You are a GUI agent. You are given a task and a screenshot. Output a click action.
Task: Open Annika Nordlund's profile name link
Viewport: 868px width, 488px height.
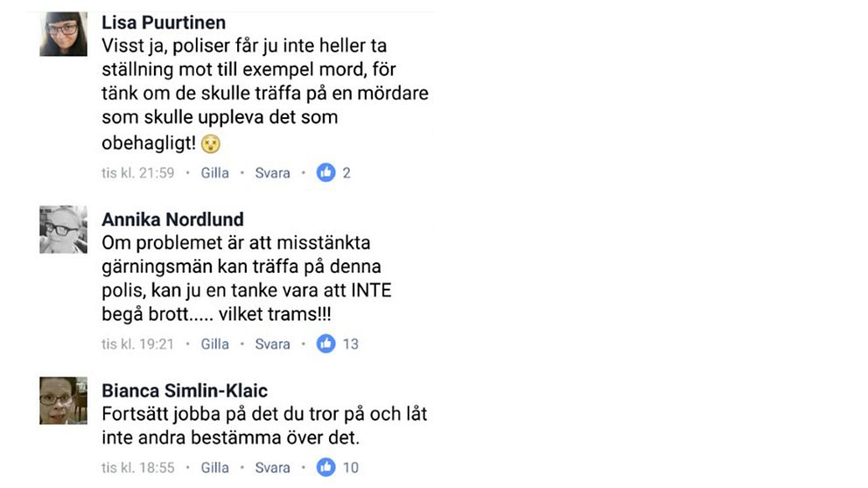pos(172,220)
